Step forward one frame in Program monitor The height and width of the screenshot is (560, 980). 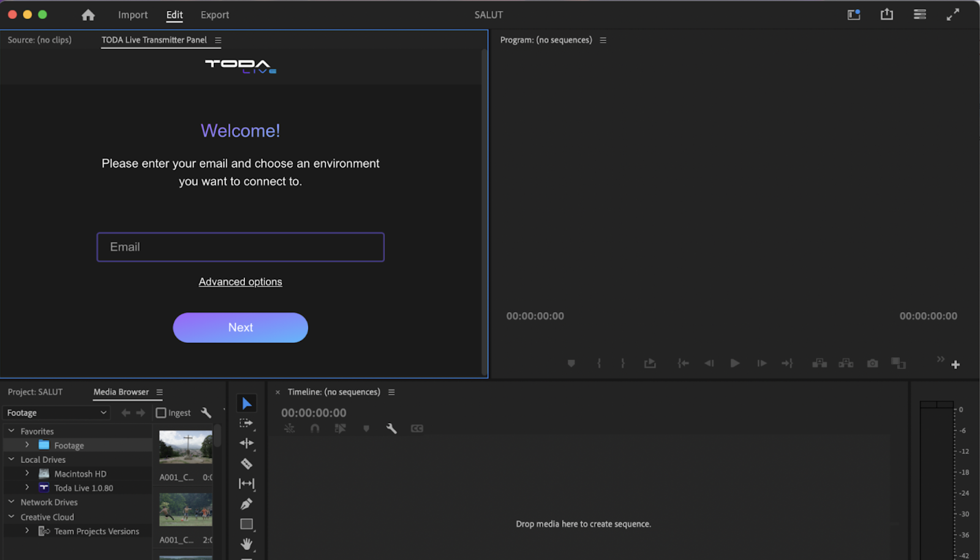point(761,364)
